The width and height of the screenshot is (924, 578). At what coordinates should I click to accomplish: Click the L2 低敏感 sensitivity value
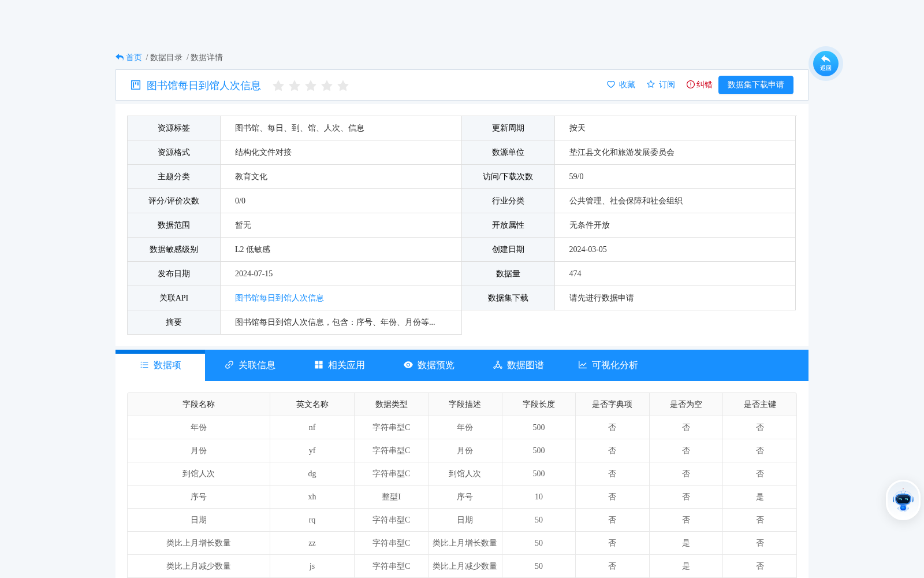pos(252,249)
